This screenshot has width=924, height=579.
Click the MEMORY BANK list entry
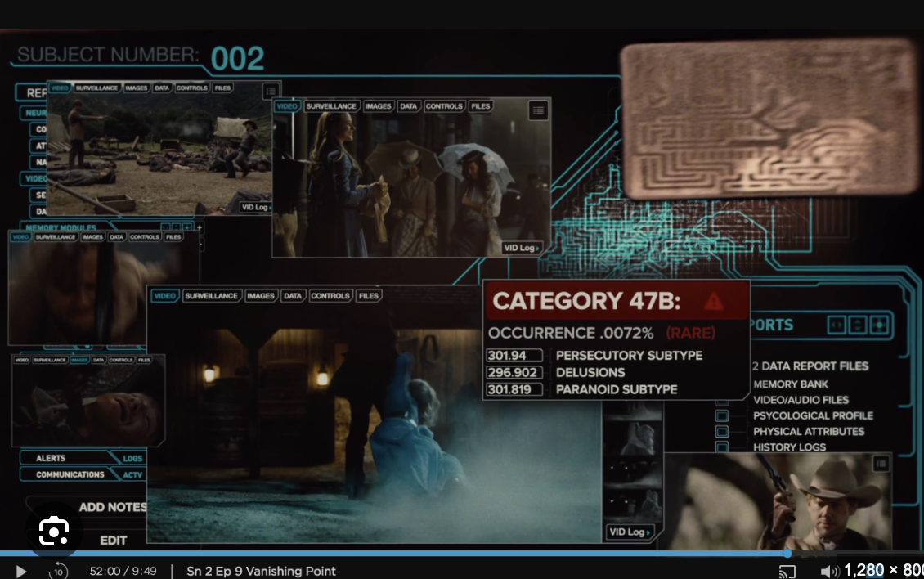pos(790,384)
